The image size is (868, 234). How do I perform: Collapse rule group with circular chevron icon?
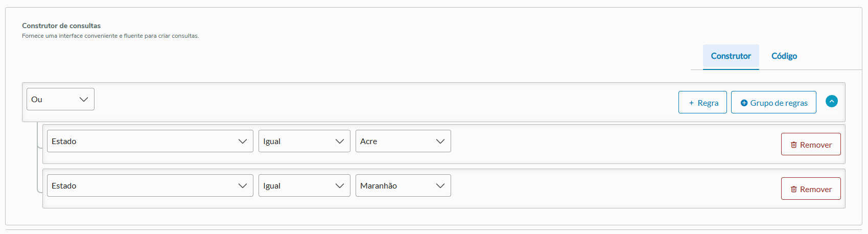[x=831, y=101]
